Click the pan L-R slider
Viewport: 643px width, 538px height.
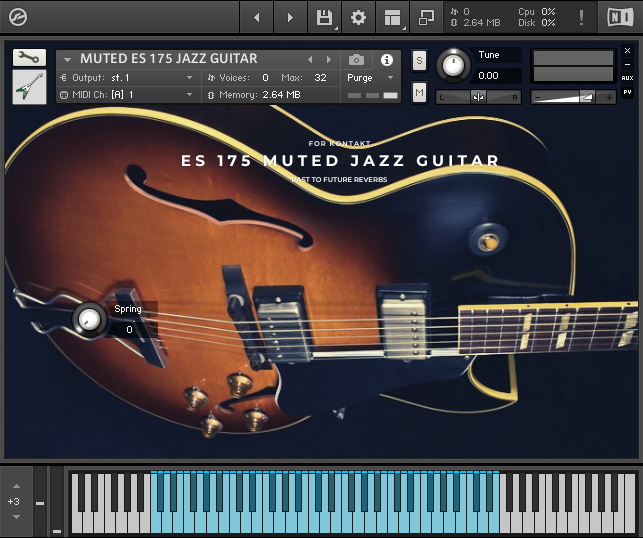pos(478,97)
